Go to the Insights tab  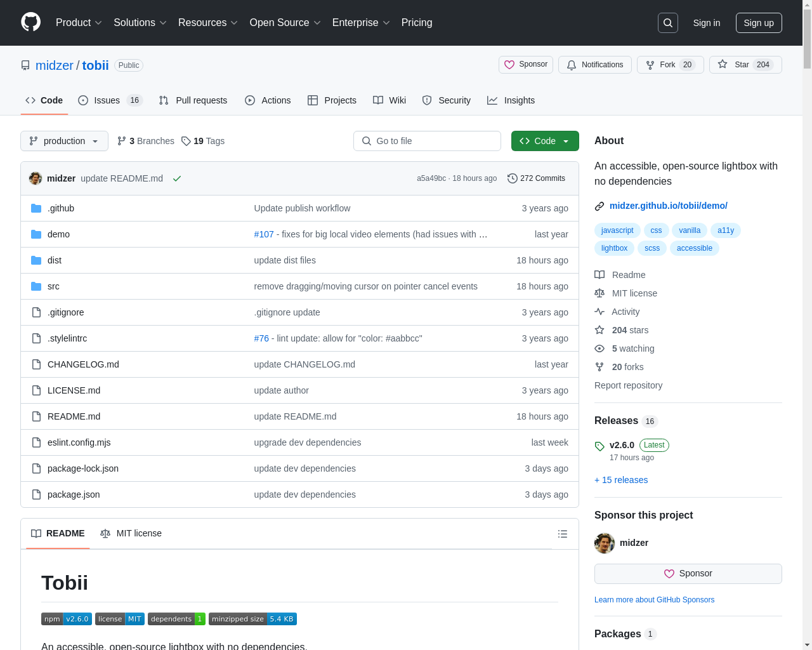(x=511, y=100)
